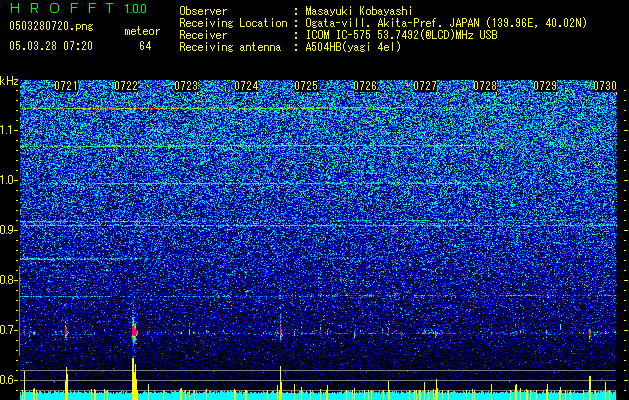Click the 0727 time marker
The image size is (629, 400).
[x=425, y=86]
